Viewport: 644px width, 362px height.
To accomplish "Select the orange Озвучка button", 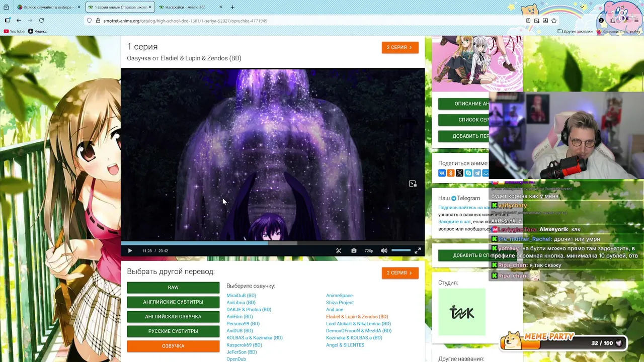I will click(x=173, y=346).
